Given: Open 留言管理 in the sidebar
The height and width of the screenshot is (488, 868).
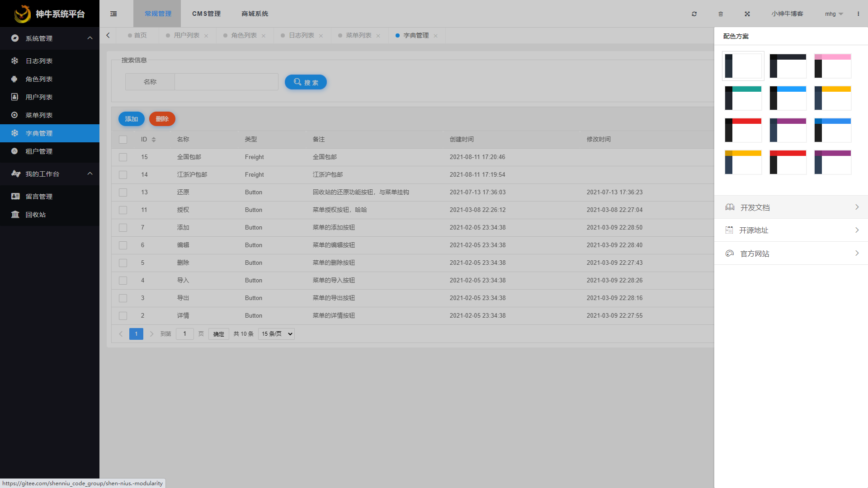Looking at the screenshot, I should 39,197.
